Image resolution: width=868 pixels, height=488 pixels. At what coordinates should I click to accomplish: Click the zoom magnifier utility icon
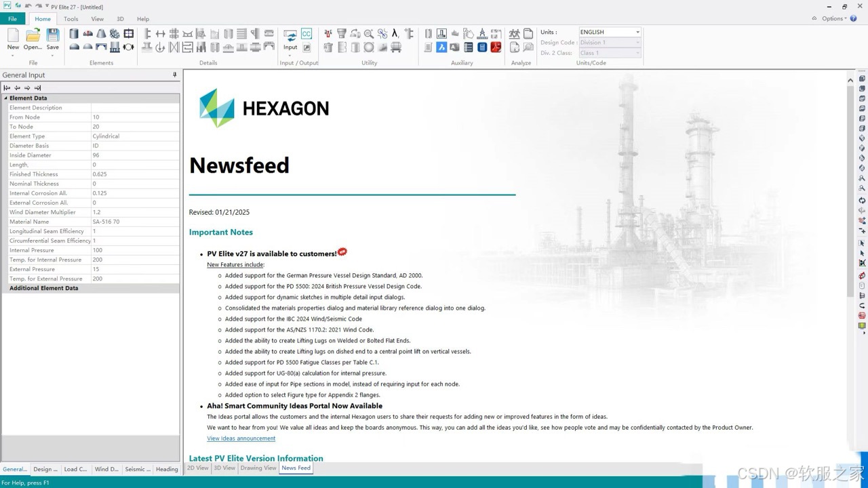pos(369,34)
